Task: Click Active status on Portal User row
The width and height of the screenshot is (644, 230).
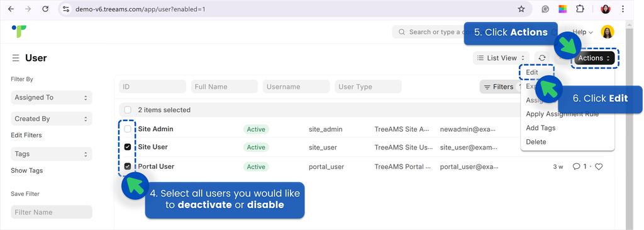Action: click(256, 166)
